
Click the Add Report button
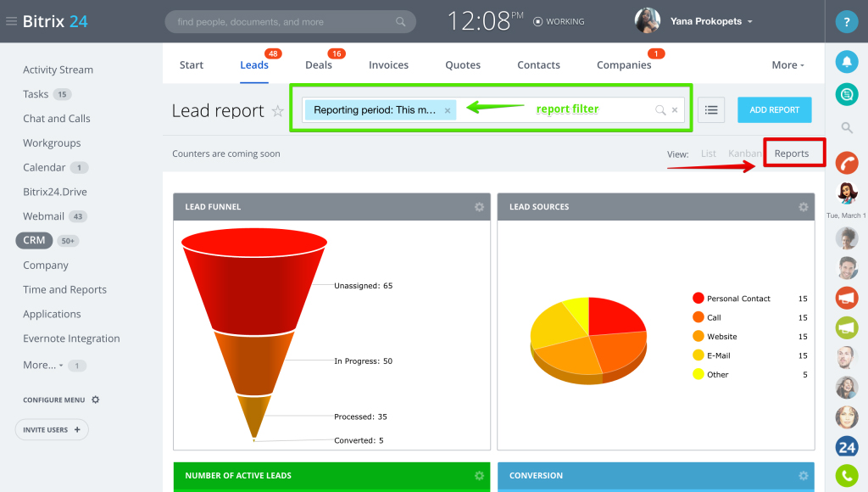tap(774, 109)
